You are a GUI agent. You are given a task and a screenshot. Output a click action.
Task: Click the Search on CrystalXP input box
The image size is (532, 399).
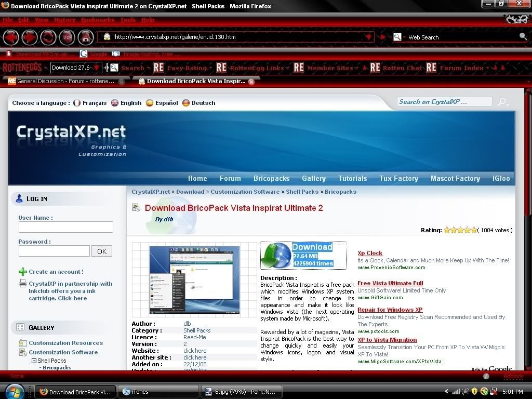(x=445, y=102)
